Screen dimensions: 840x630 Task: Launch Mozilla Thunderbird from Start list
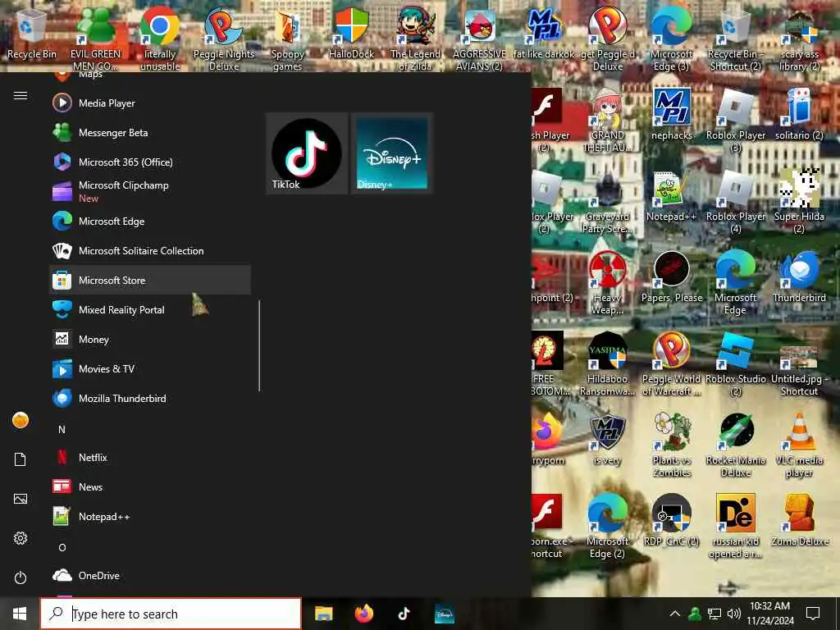150,398
